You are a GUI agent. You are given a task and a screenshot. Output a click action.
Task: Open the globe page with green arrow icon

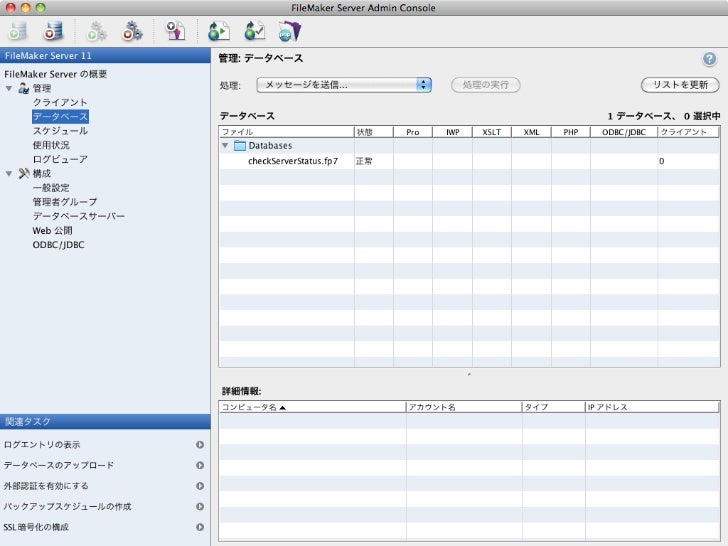coord(219,31)
